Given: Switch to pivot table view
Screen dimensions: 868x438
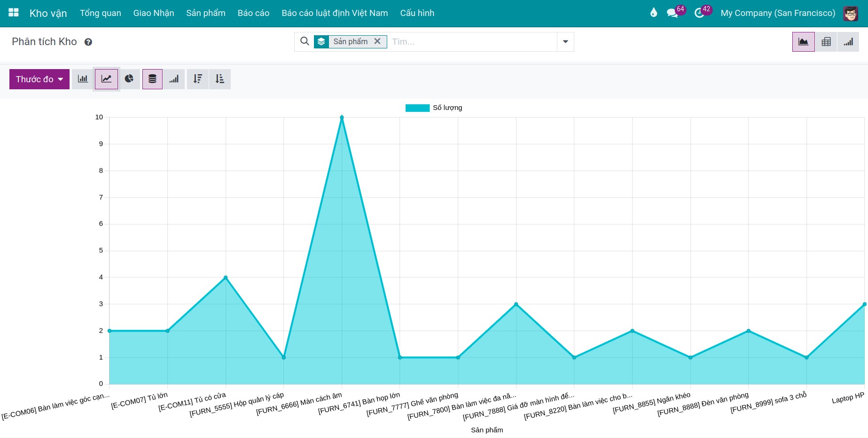Looking at the screenshot, I should 826,42.
